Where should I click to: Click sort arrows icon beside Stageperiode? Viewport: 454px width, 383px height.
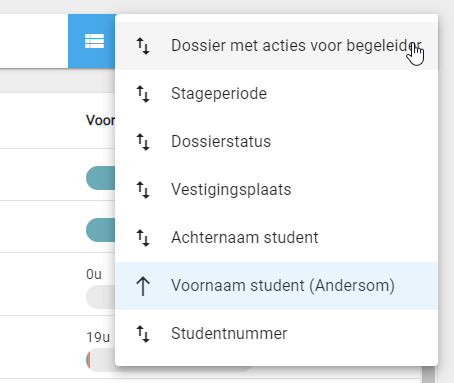coord(143,94)
